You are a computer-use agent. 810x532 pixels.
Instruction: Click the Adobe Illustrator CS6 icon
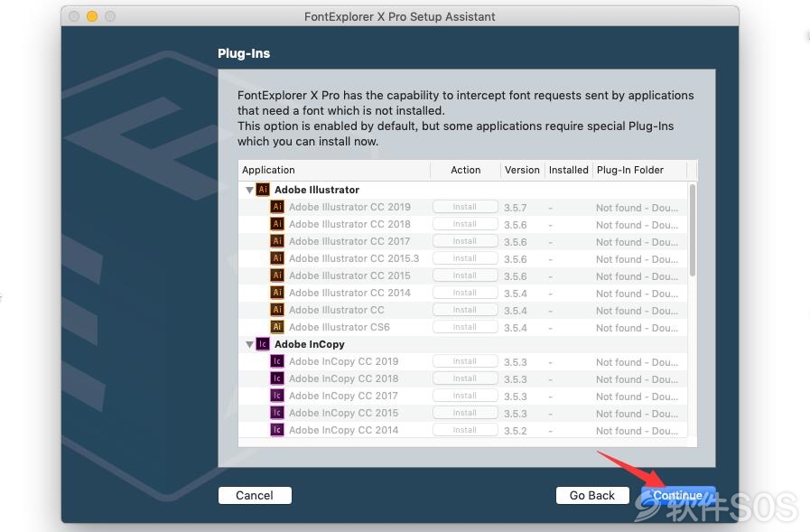click(277, 327)
